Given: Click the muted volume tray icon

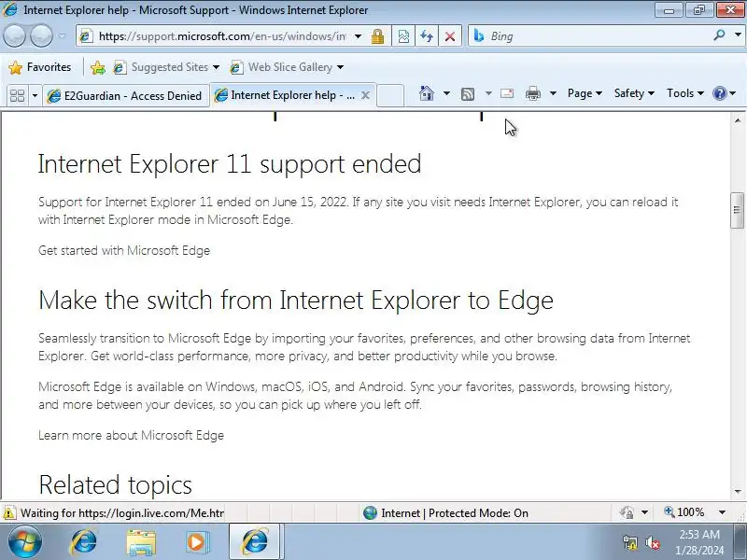Looking at the screenshot, I should pyautogui.click(x=653, y=543).
